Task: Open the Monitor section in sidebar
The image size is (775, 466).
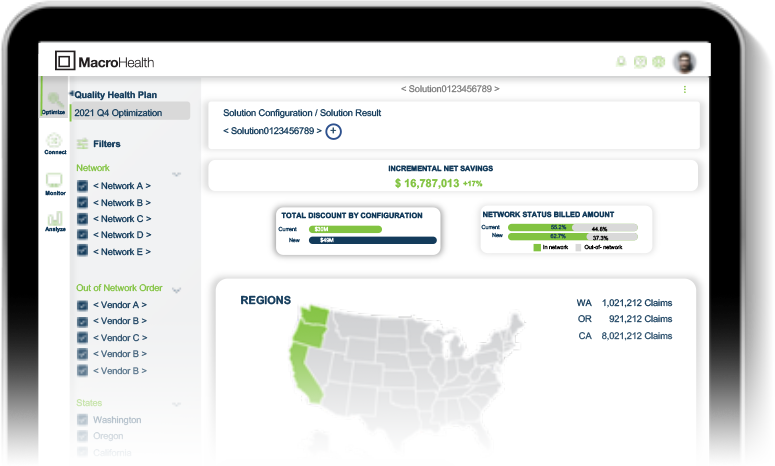Action: coord(55,184)
